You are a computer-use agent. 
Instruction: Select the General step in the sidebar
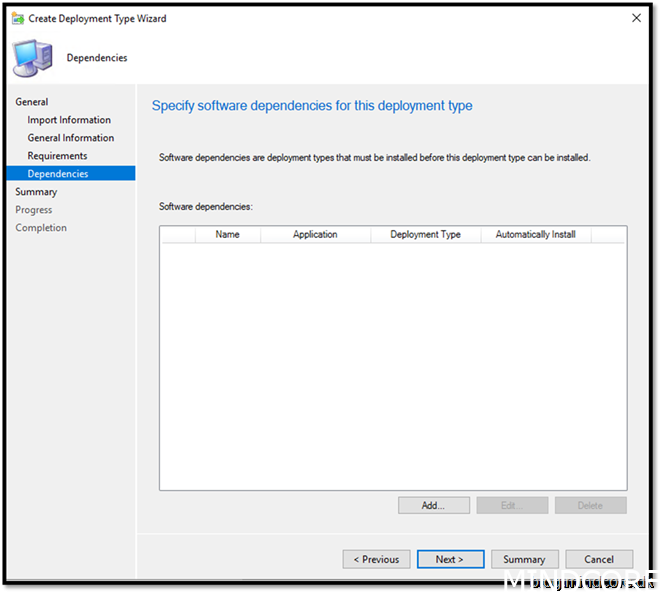point(32,102)
